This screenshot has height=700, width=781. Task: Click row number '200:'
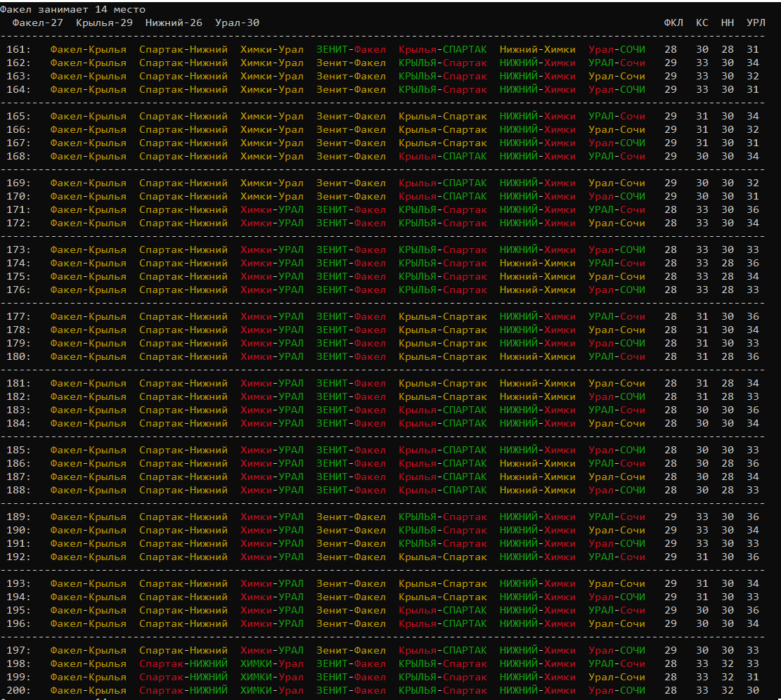coord(18,691)
